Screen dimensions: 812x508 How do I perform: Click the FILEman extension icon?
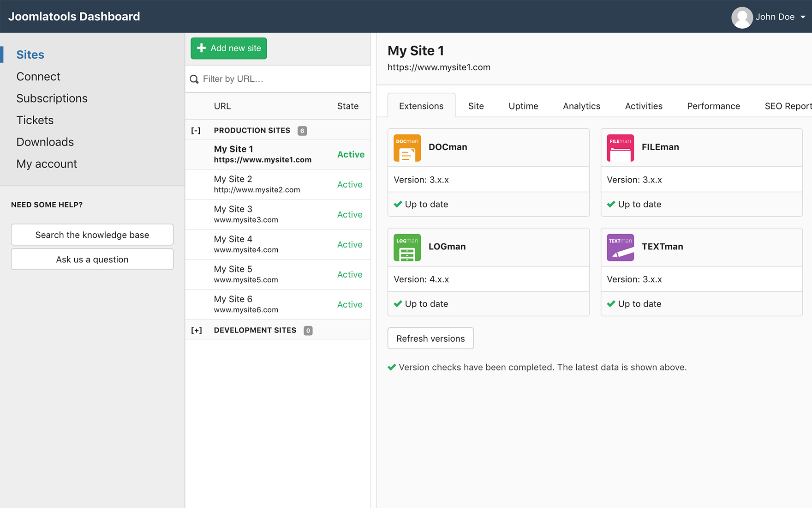pyautogui.click(x=620, y=148)
